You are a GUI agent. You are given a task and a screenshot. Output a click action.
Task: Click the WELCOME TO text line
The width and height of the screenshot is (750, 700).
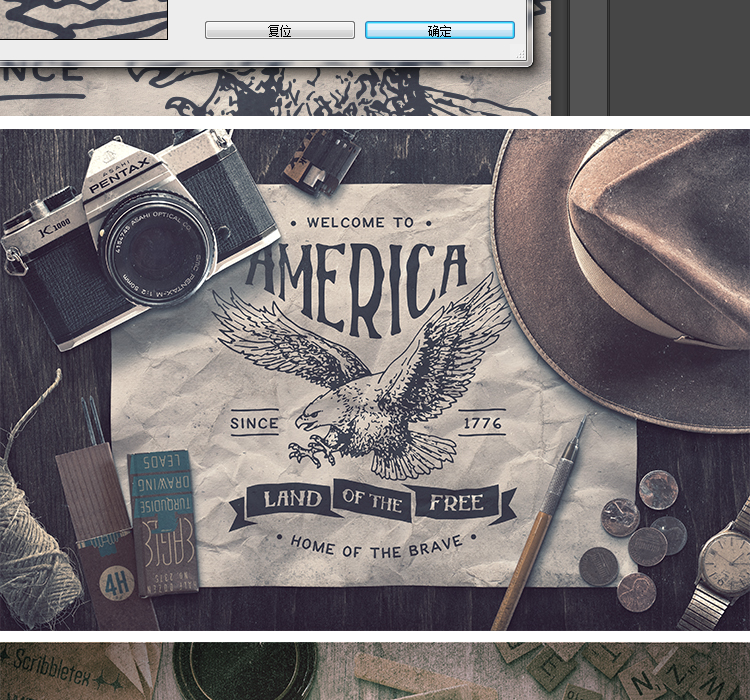point(360,222)
